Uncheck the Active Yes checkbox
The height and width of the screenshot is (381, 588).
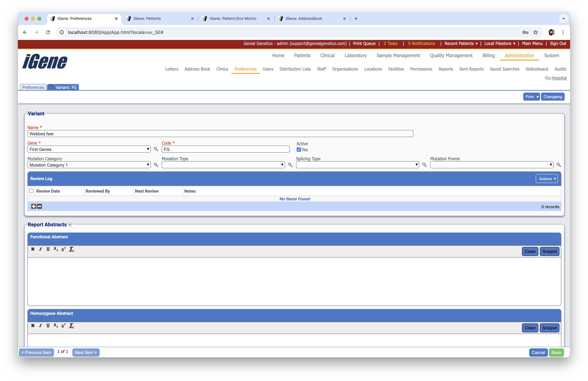click(x=299, y=150)
